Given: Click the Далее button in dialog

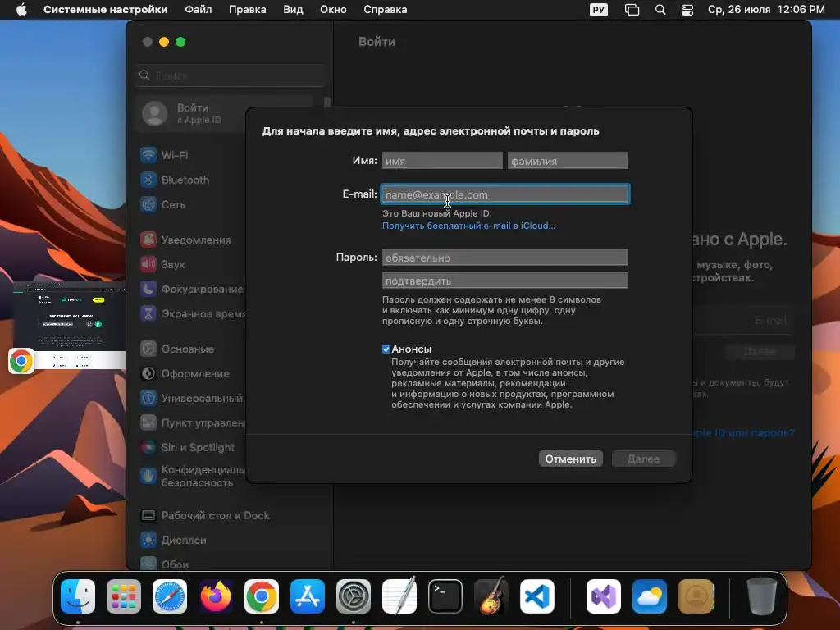Looking at the screenshot, I should point(643,459).
